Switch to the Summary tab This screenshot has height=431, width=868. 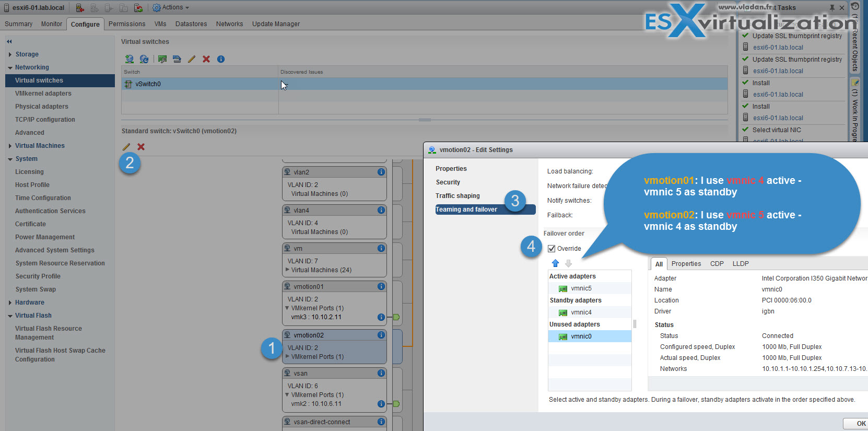pyautogui.click(x=18, y=24)
